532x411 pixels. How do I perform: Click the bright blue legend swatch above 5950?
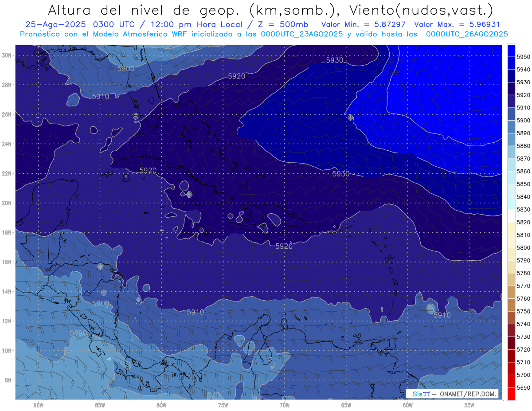pos(511,51)
